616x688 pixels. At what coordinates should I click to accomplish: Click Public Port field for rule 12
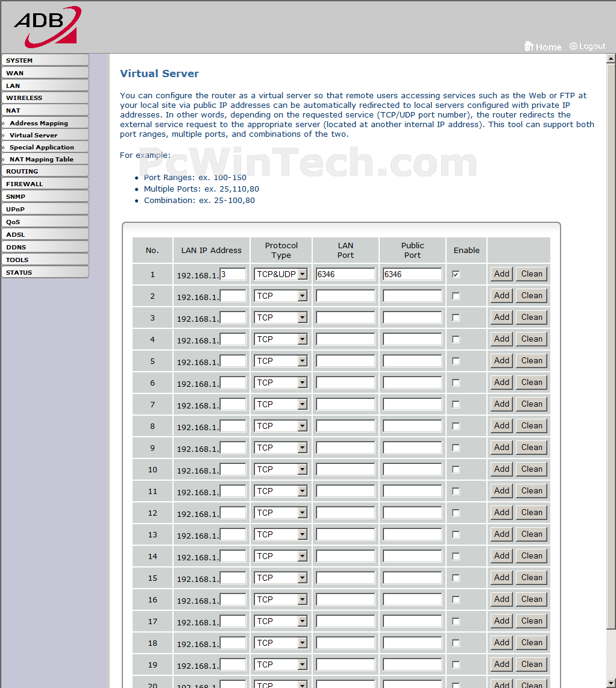click(412, 513)
